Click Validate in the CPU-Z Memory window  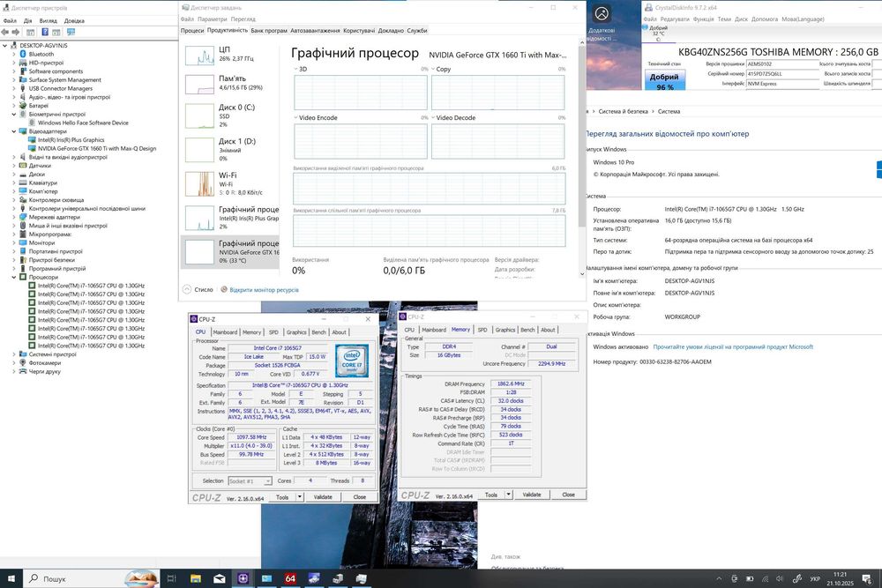pyautogui.click(x=532, y=495)
